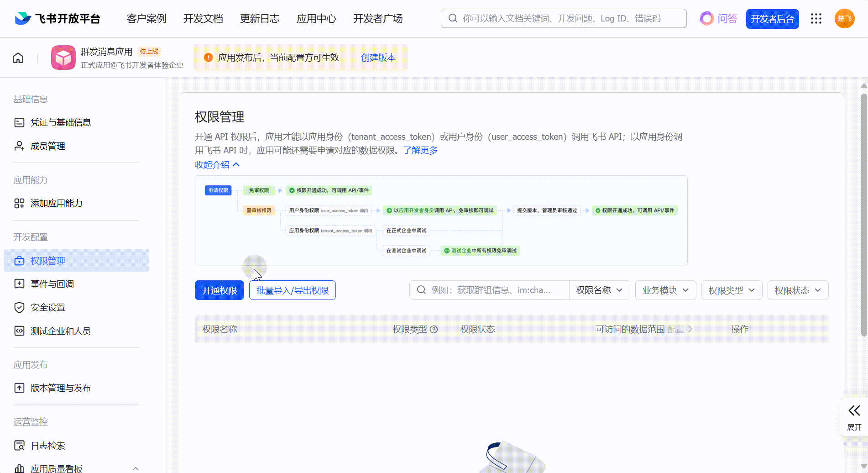Expand the side panel with 展开 arrows
Screen dimensions: 868x473
(x=854, y=417)
